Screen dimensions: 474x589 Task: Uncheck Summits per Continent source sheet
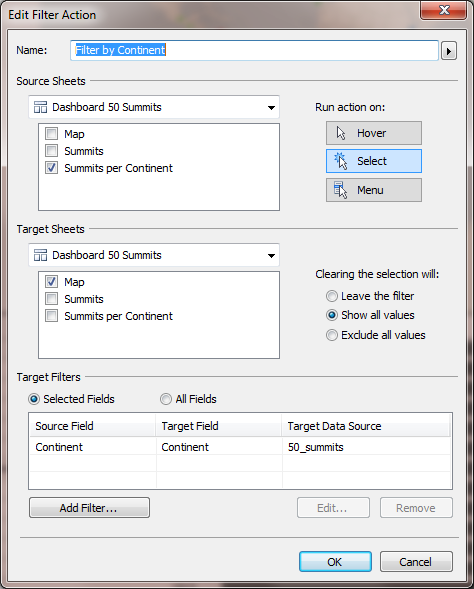coord(51,168)
